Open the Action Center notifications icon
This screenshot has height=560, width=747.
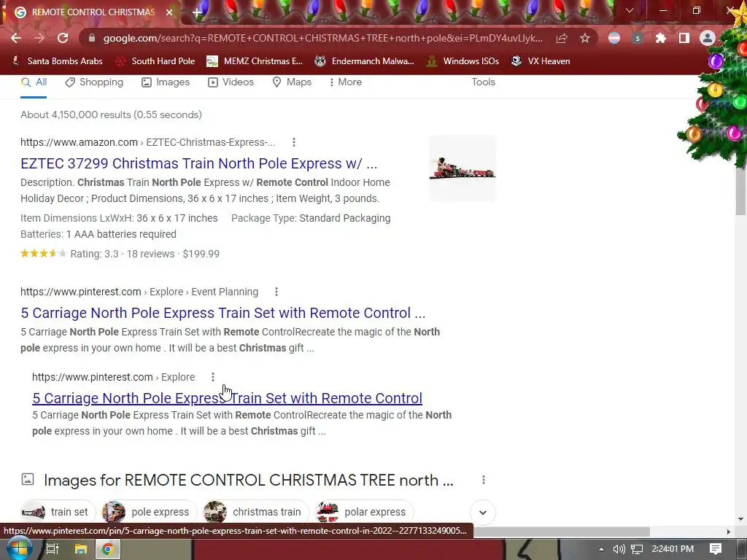pos(715,549)
